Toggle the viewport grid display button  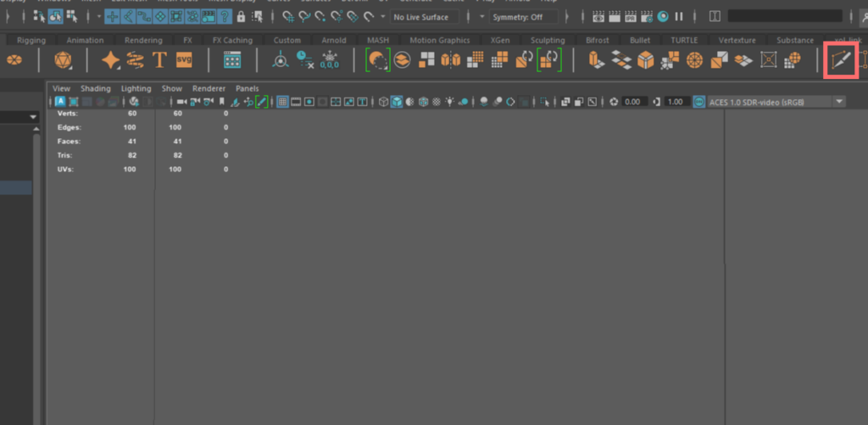coord(282,102)
